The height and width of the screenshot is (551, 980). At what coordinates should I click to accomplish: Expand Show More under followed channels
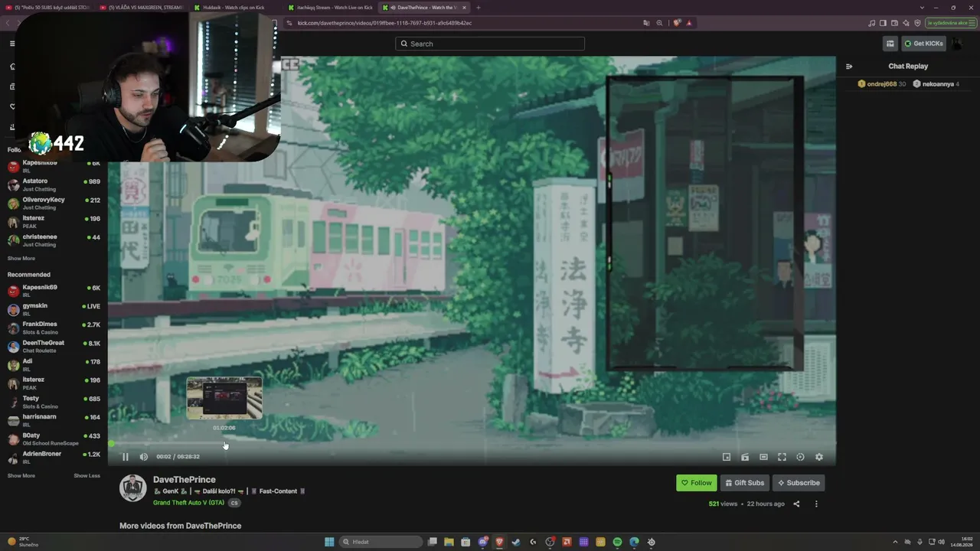[x=21, y=259]
